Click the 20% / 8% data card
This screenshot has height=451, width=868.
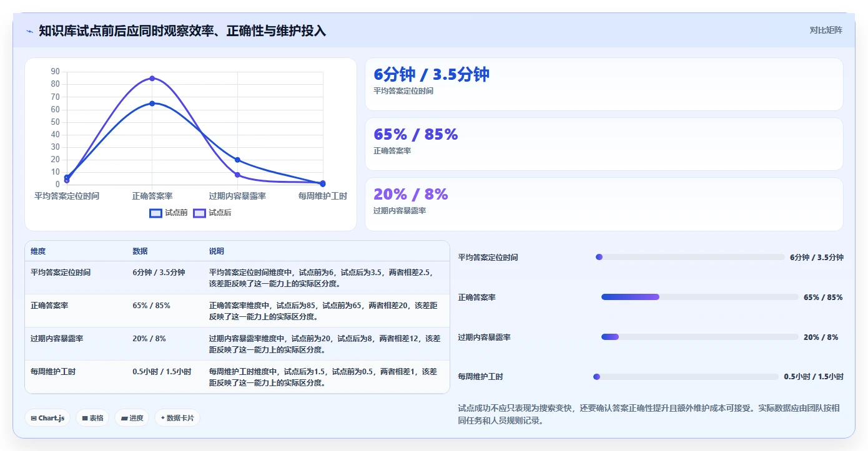[604, 204]
